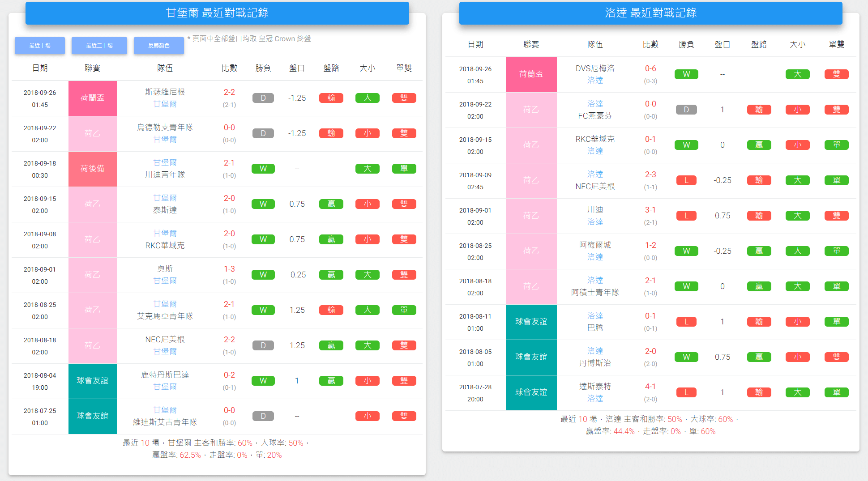Click the 贏 badge in the RKC華域克 row of 甘堡爾 table
The image size is (868, 481).
[331, 239]
